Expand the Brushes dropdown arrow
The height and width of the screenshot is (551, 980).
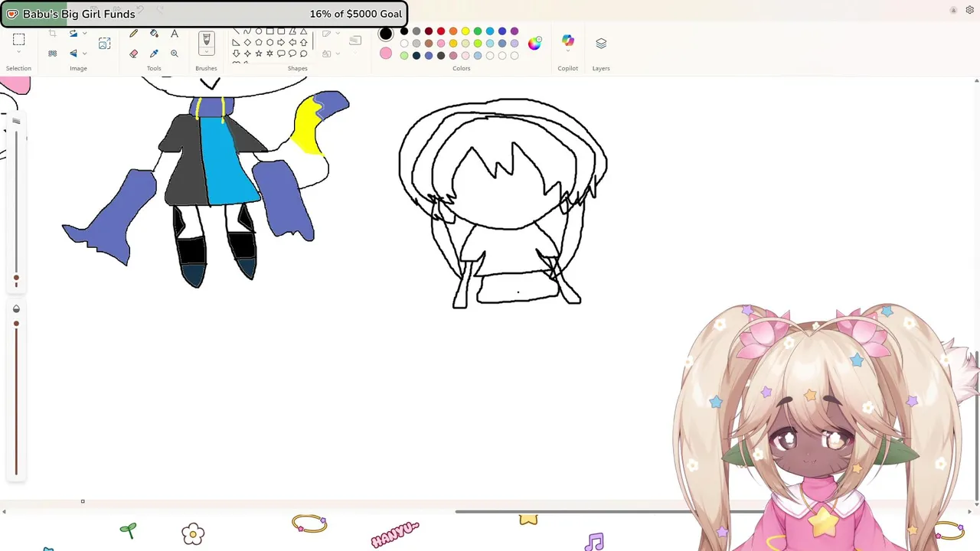(x=207, y=51)
